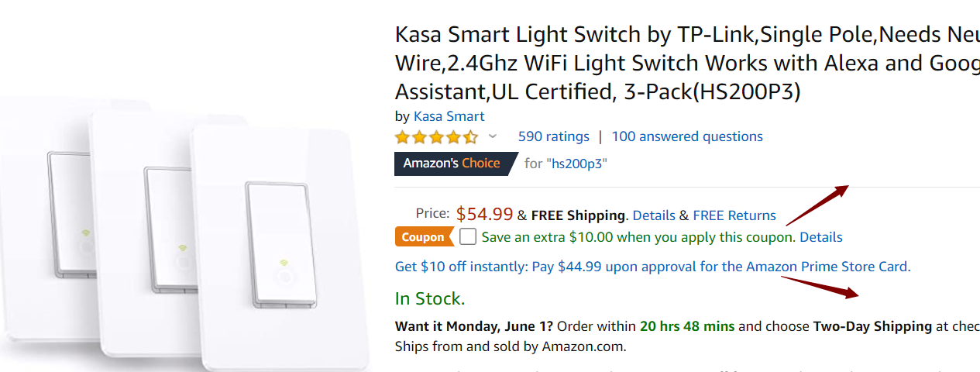Click the green In Stock status text

pyautogui.click(x=430, y=298)
